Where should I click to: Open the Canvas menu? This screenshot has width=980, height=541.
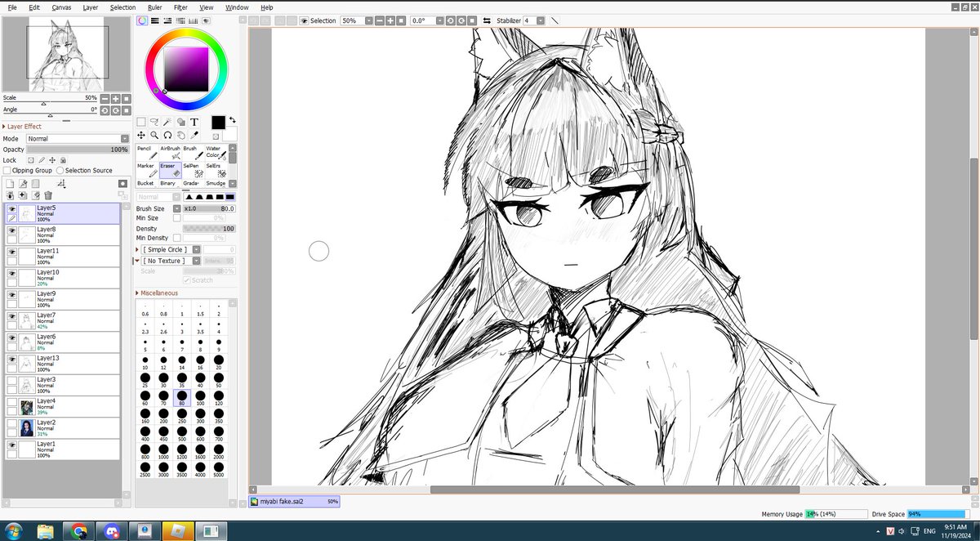pos(61,7)
